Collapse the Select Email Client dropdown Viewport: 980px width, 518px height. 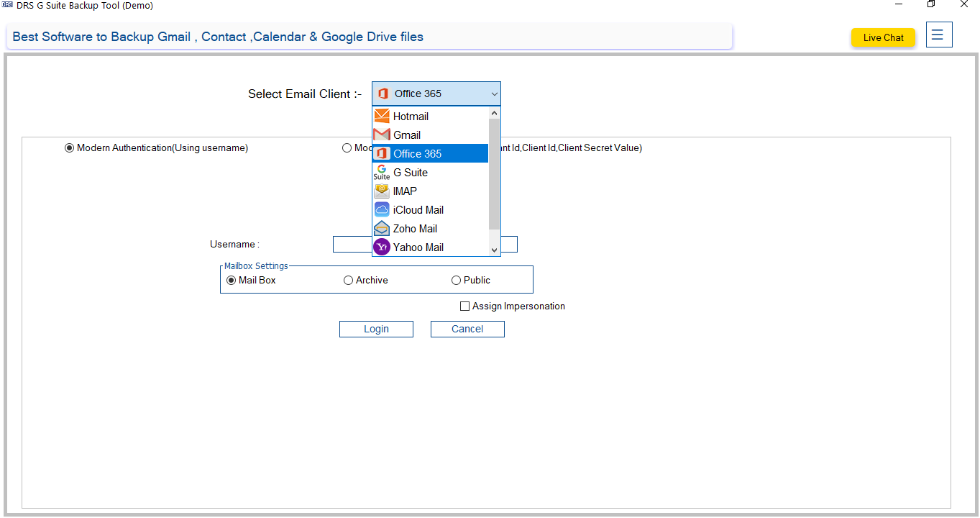(494, 94)
